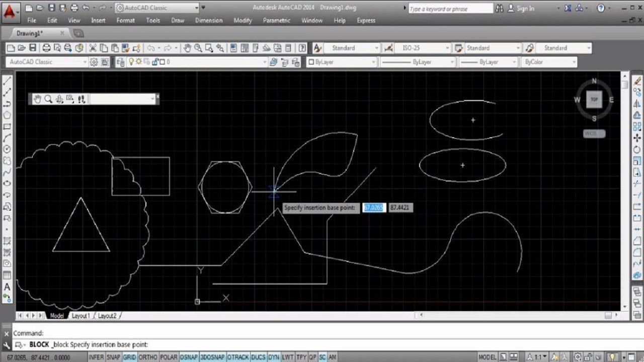Click the X coordinate input 67.0265

coord(374,207)
